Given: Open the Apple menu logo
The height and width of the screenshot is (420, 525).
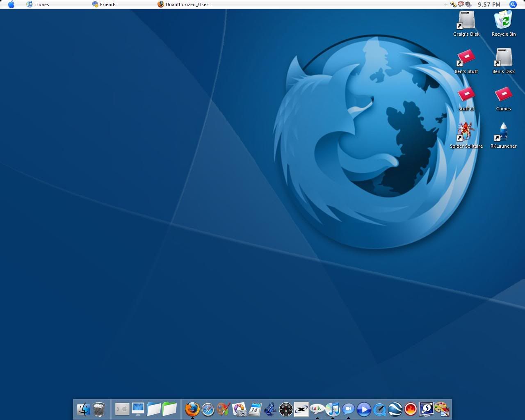Looking at the screenshot, I should pyautogui.click(x=11, y=5).
